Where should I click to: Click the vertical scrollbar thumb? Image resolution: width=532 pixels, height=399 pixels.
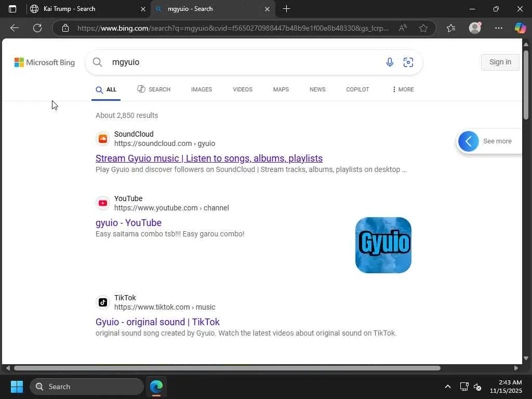(526, 85)
